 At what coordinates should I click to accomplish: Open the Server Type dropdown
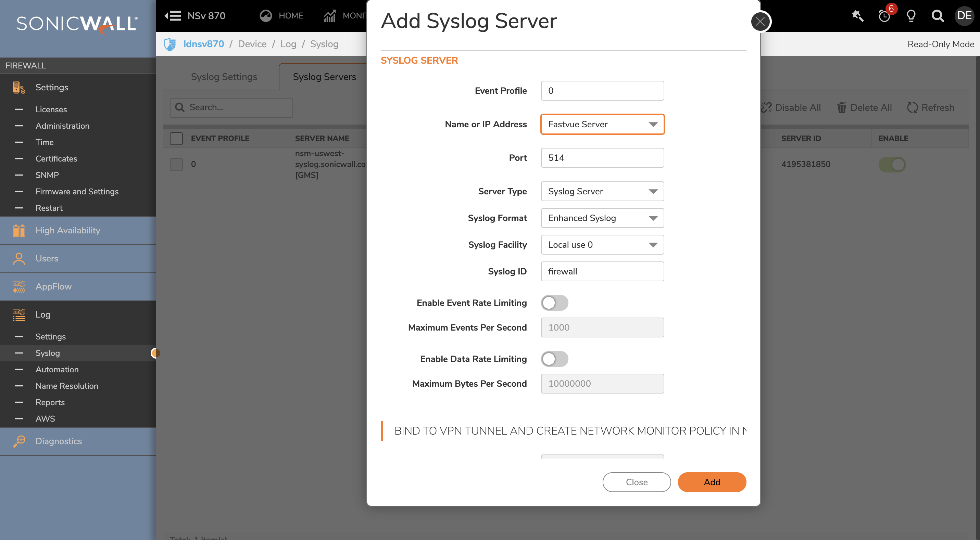coord(602,191)
